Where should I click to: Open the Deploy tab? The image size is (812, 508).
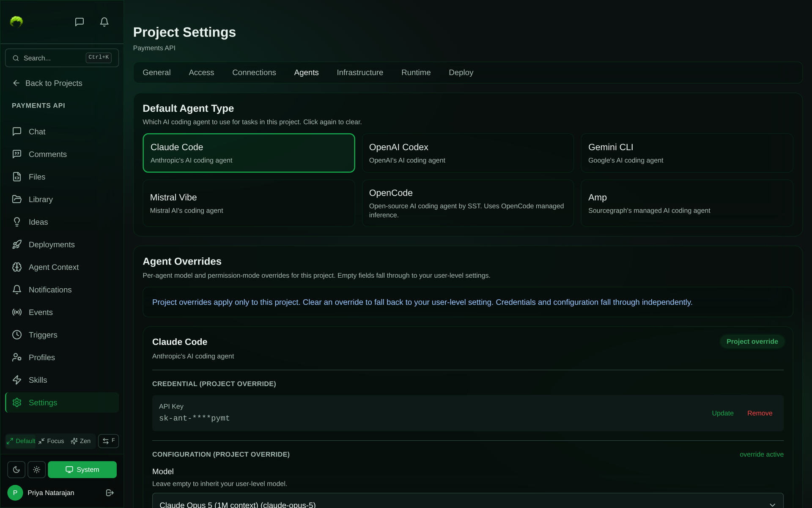(x=461, y=72)
